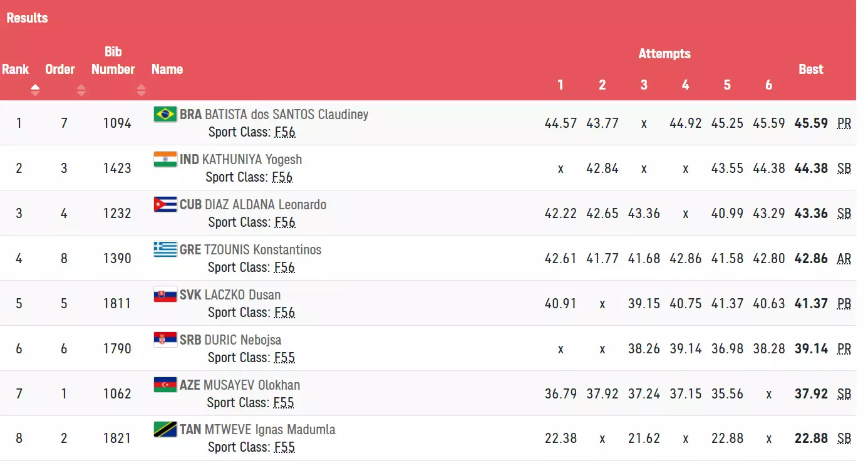Viewport: 868px width, 468px height.
Task: Open athlete BATISTA dos SANTOS Claudiney
Action: point(286,115)
